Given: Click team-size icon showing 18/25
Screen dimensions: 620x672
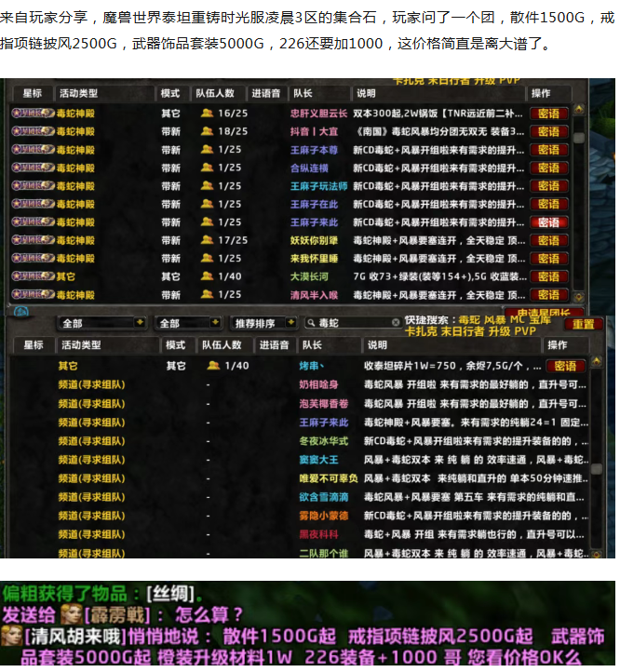Looking at the screenshot, I should 207,132.
